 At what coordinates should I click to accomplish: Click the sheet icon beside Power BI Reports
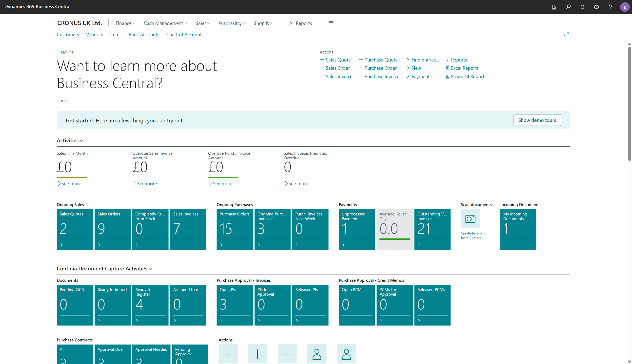(x=447, y=76)
